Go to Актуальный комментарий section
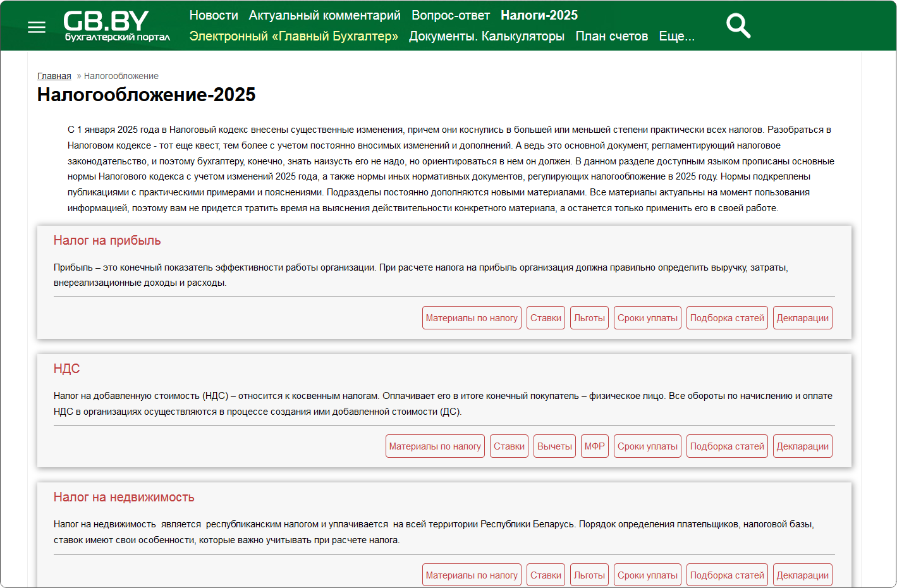The width and height of the screenshot is (897, 588). [324, 15]
